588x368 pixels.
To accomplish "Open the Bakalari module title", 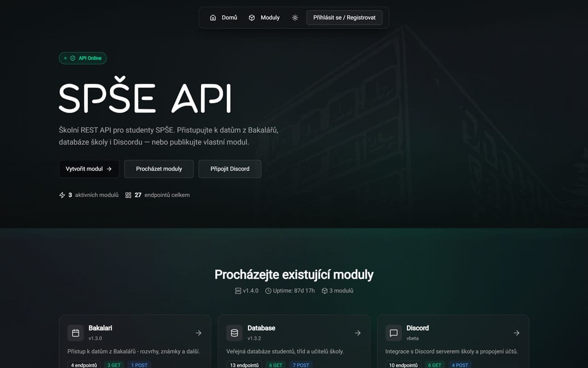I will [x=100, y=328].
